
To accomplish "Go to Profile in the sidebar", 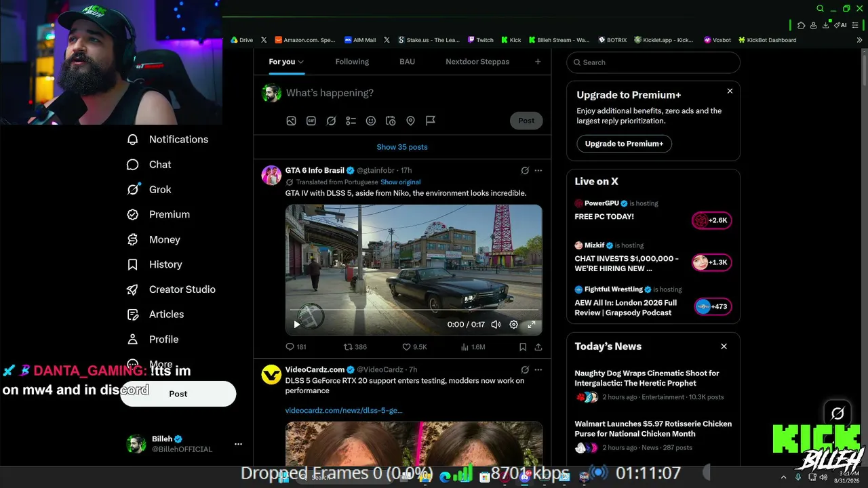I will (153, 340).
